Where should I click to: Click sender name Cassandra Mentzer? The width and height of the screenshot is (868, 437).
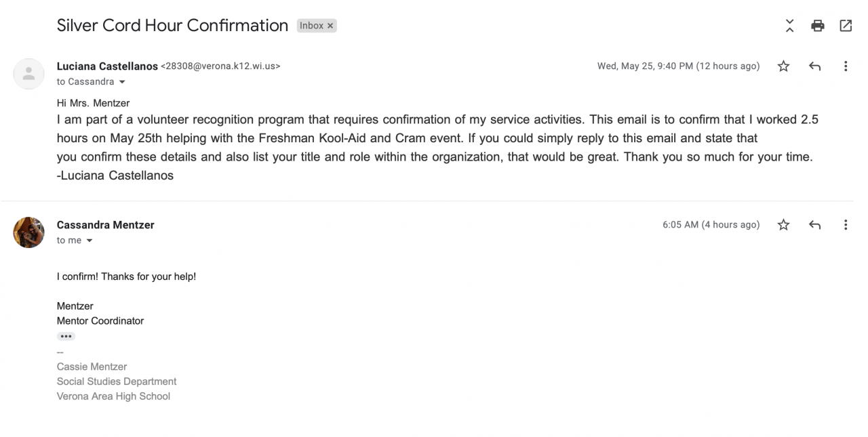pyautogui.click(x=106, y=225)
